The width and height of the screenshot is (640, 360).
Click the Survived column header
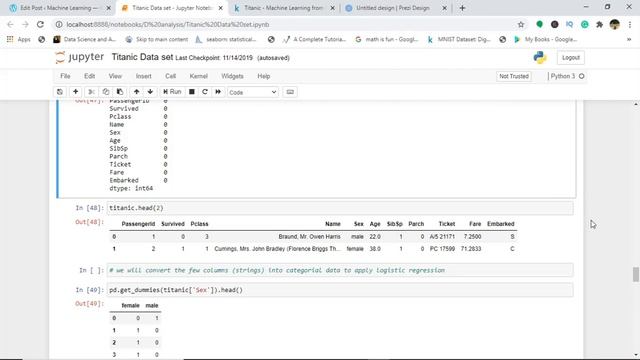click(173, 224)
